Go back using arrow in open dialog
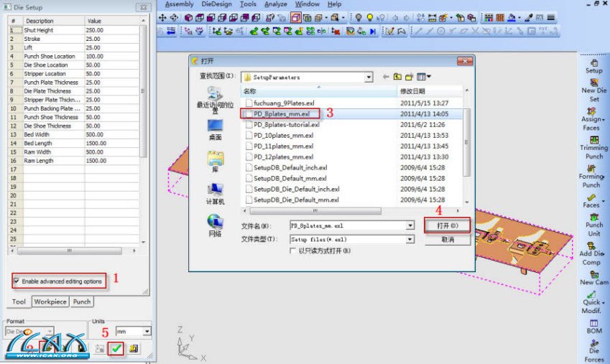This screenshot has width=610, height=364. 386,77
